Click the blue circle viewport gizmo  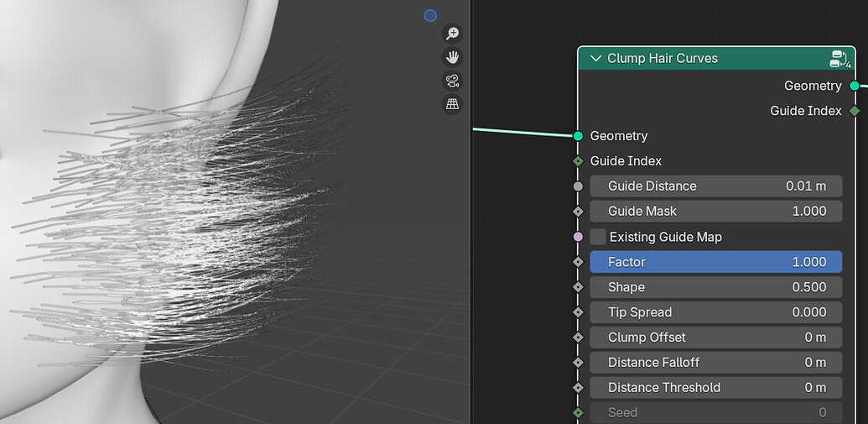coord(430,16)
